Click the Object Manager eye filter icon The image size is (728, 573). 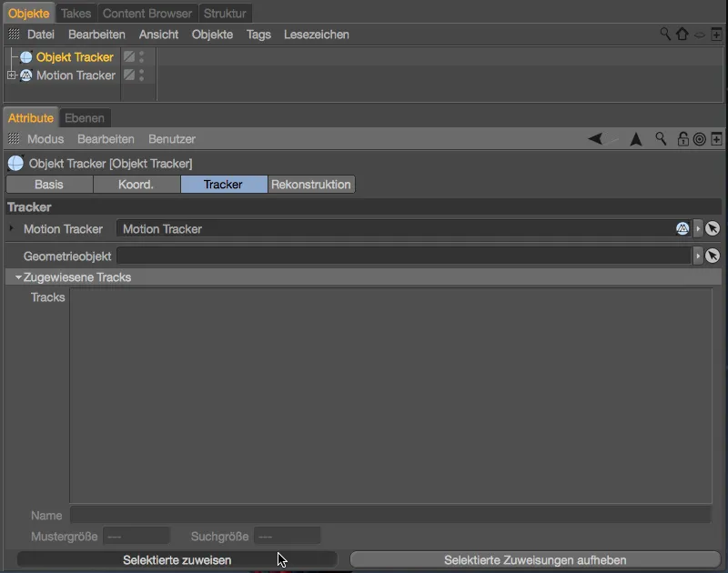[x=699, y=35]
